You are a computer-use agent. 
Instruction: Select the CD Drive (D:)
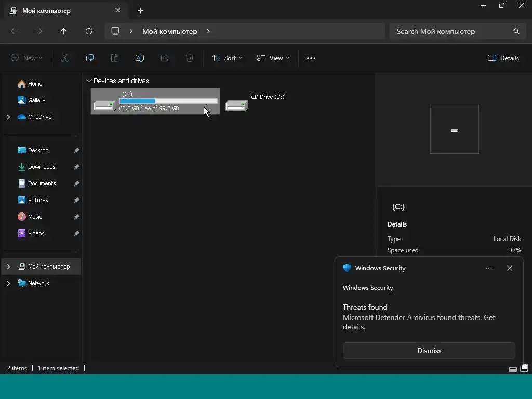coord(255,101)
